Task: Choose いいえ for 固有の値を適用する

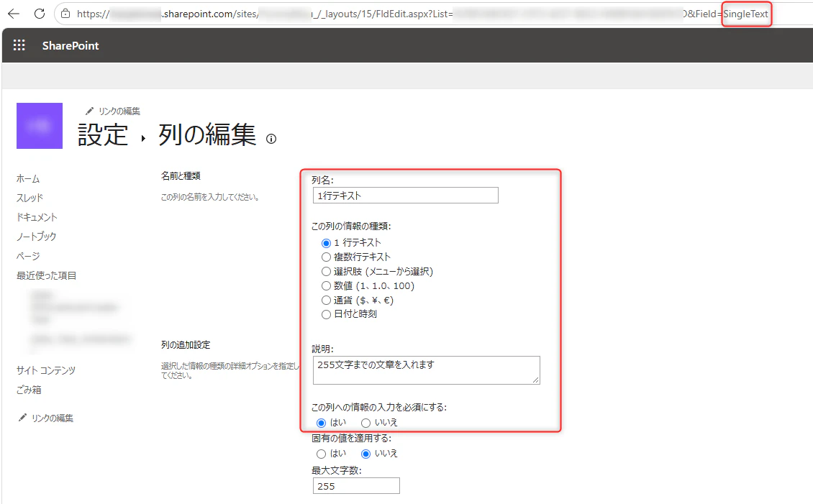Action: (x=366, y=454)
